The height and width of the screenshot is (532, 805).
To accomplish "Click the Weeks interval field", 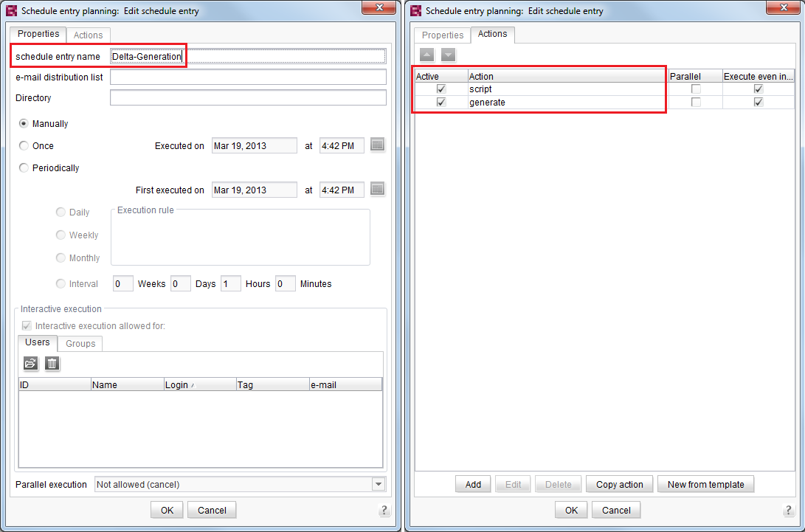I will [x=123, y=283].
